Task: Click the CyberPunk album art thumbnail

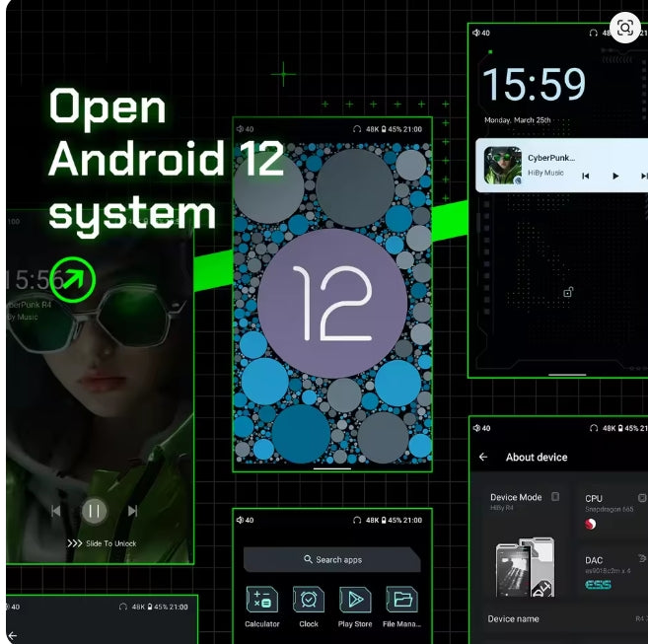Action: [503, 165]
